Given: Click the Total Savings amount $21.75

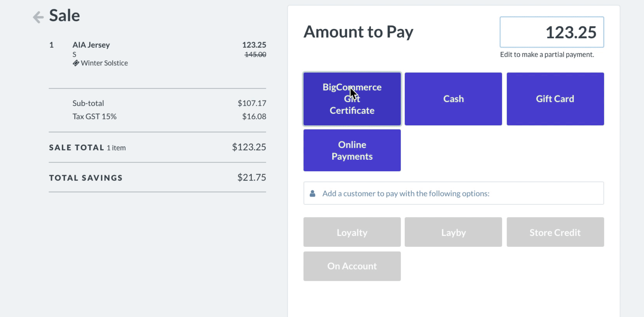Looking at the screenshot, I should click(252, 177).
